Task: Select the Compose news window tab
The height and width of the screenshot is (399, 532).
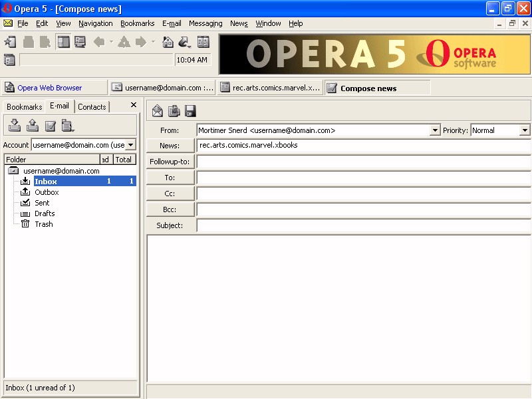Action: (x=378, y=88)
